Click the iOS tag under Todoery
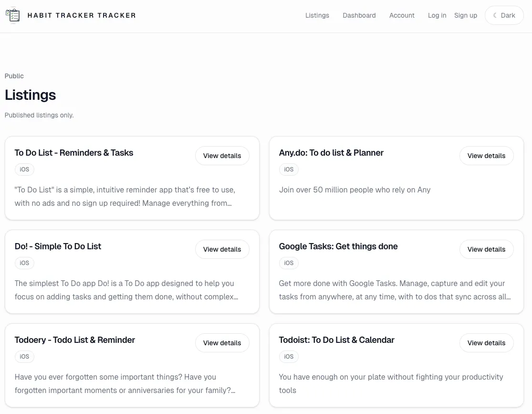The height and width of the screenshot is (414, 532). point(24,357)
